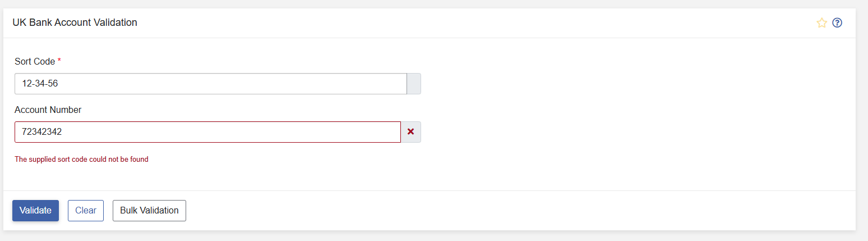Click the red X icon beside Account Number
The height and width of the screenshot is (241, 868).
coord(410,131)
